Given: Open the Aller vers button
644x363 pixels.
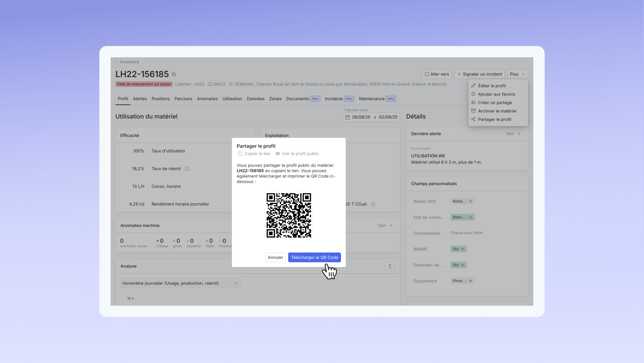Looking at the screenshot, I should pos(437,74).
